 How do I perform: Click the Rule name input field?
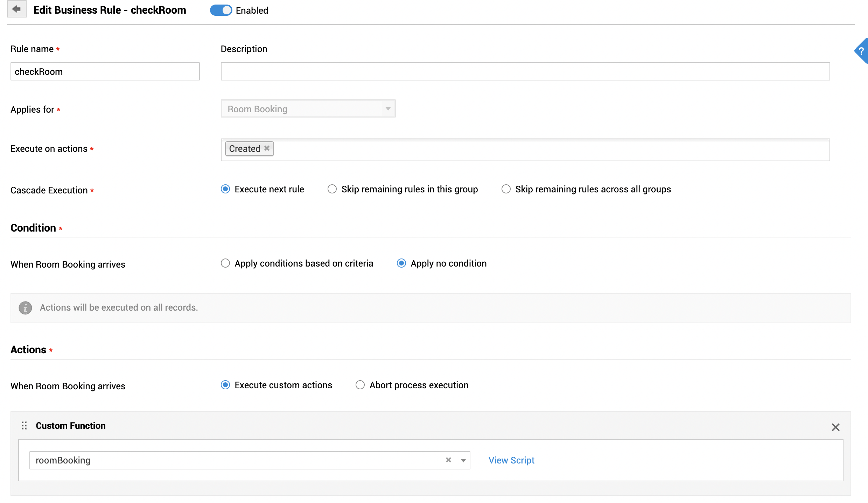105,72
